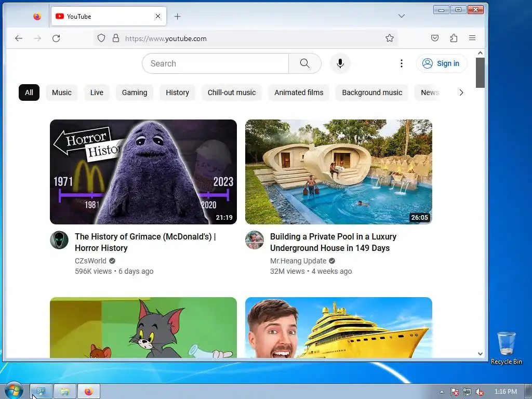Bookmark this page with the star icon
This screenshot has height=399, width=532.
(390, 38)
